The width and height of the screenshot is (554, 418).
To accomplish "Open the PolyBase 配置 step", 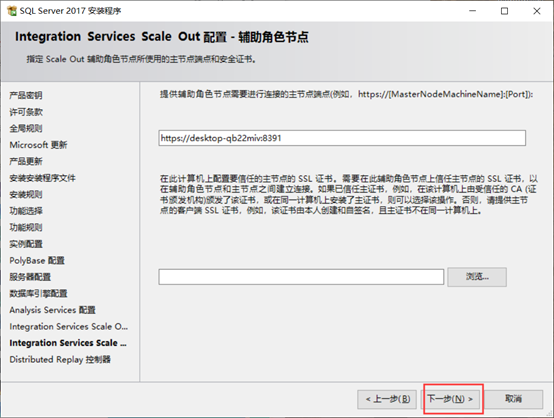I will [37, 260].
